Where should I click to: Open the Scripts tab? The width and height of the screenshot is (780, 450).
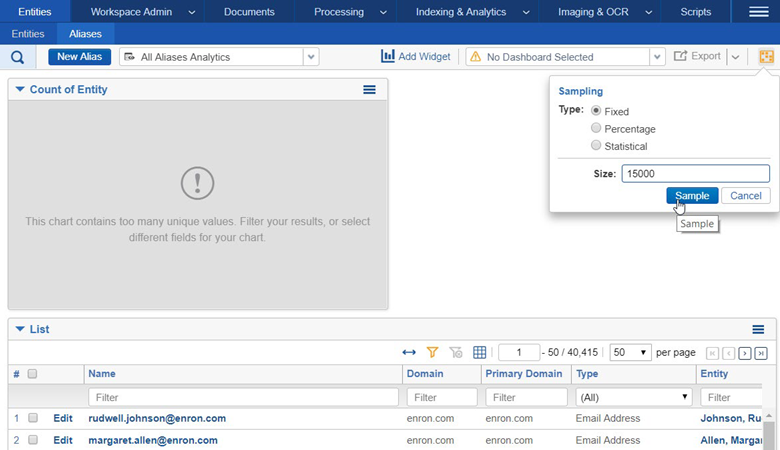coord(695,11)
